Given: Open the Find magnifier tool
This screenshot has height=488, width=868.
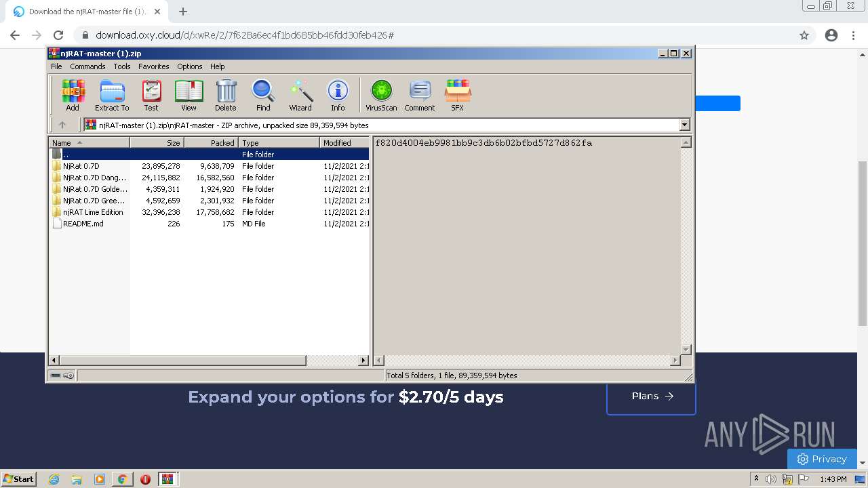Looking at the screenshot, I should click(x=263, y=95).
